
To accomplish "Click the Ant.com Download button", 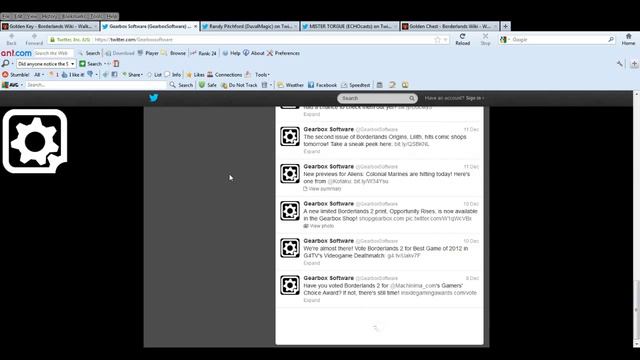I will click(120, 53).
